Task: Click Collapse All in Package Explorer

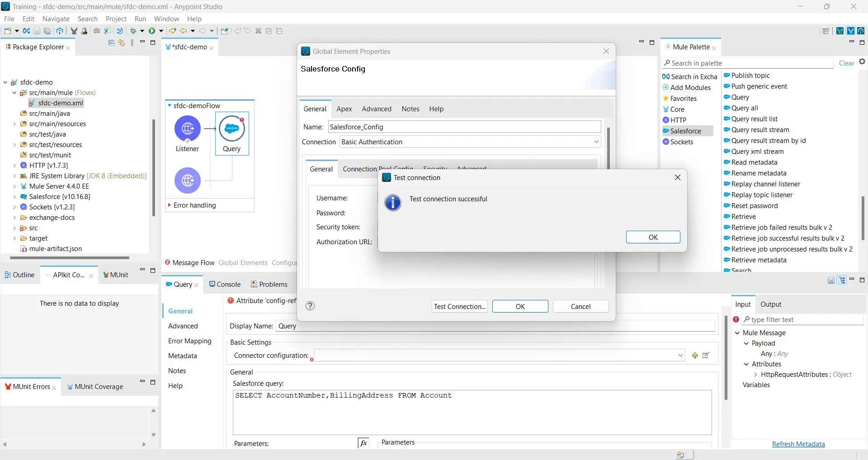Action: (x=111, y=43)
